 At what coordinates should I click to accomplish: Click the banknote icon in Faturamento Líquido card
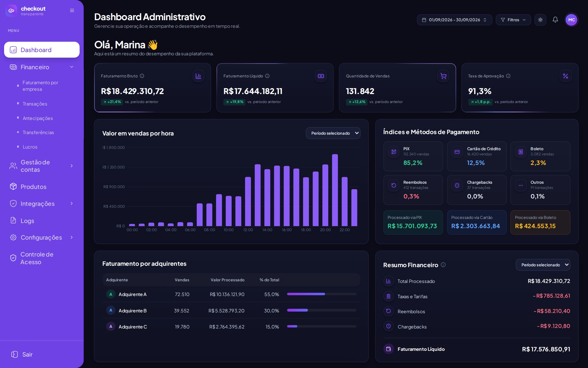pos(321,76)
